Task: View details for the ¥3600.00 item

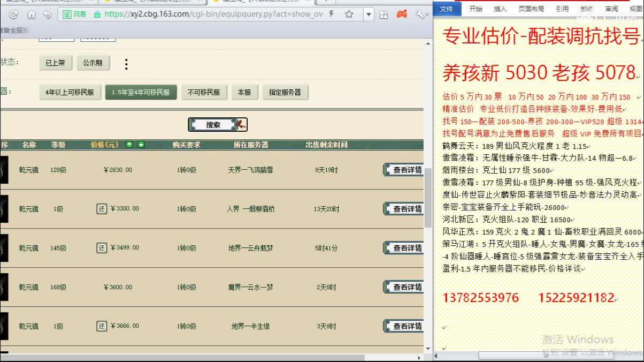Action: 404,287
